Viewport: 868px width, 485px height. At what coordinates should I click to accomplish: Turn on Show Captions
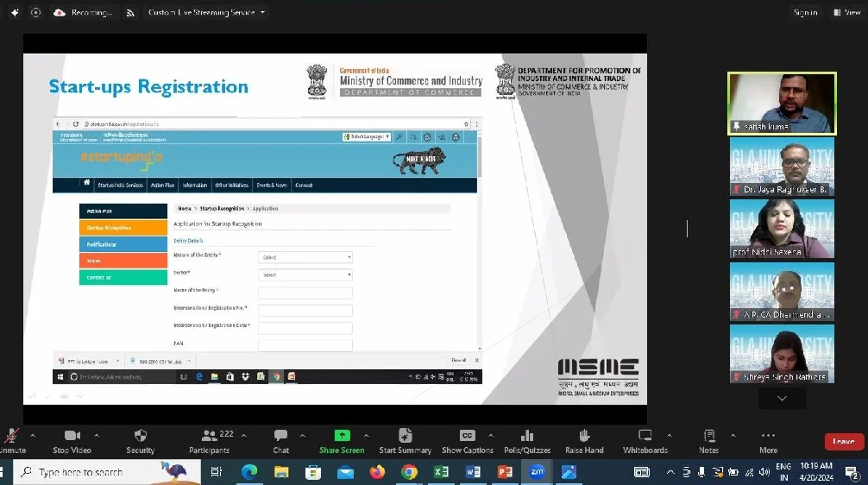coord(467,436)
